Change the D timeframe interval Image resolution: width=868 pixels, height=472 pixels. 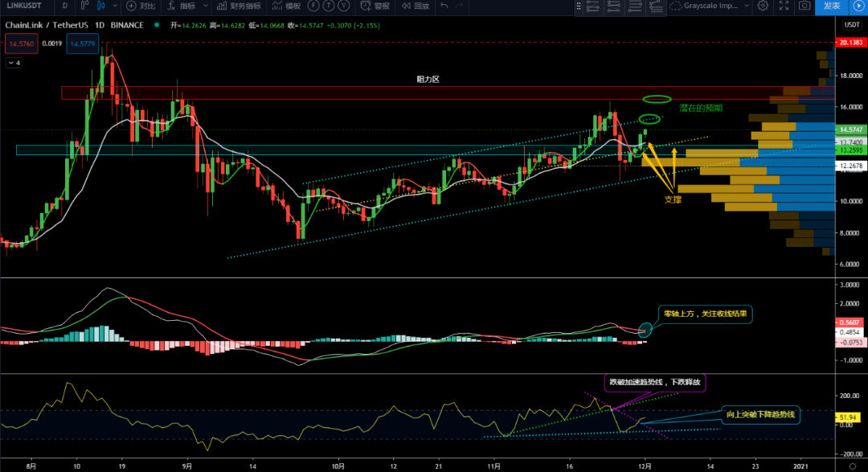click(x=65, y=6)
